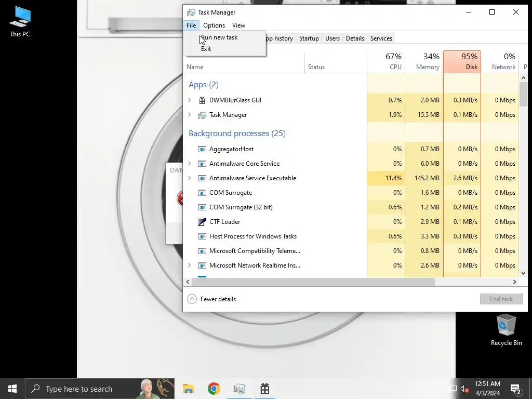Open This PC desktop icon

(20, 22)
